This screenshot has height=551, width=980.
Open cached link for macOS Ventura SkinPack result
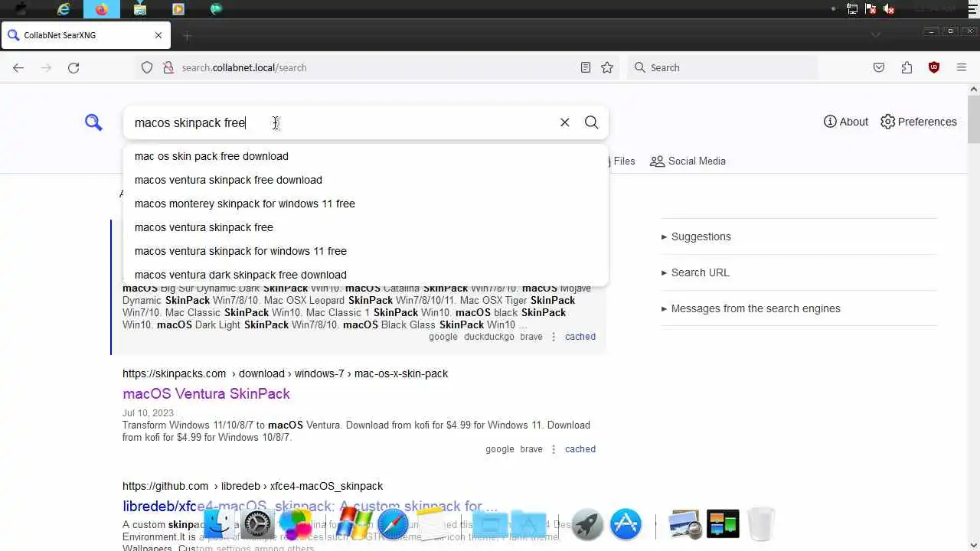click(x=580, y=449)
